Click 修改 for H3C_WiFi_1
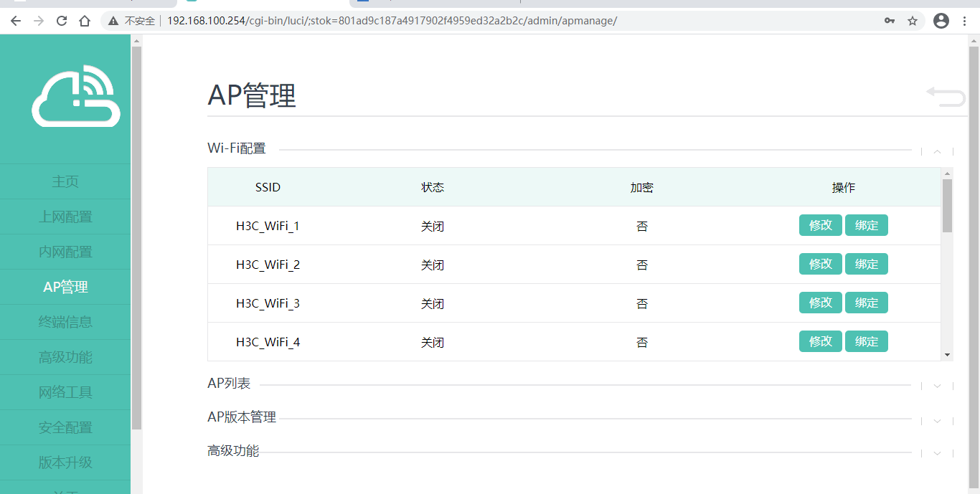This screenshot has height=494, width=980. click(821, 225)
